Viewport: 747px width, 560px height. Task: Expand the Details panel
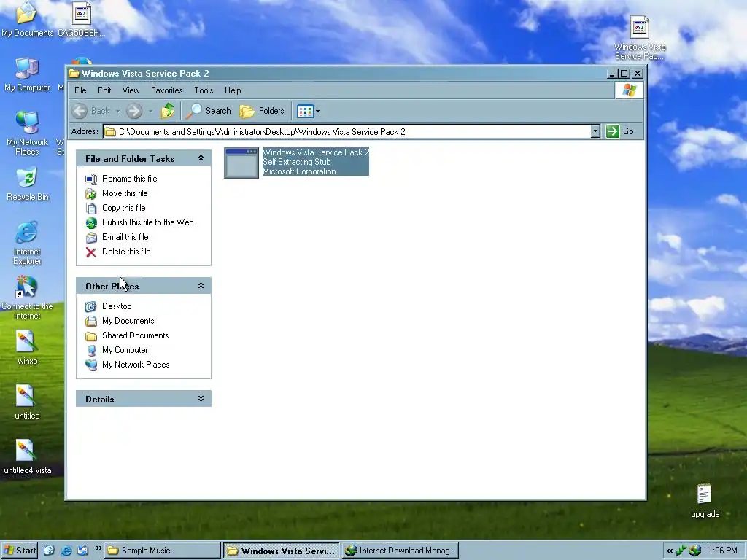pos(201,399)
